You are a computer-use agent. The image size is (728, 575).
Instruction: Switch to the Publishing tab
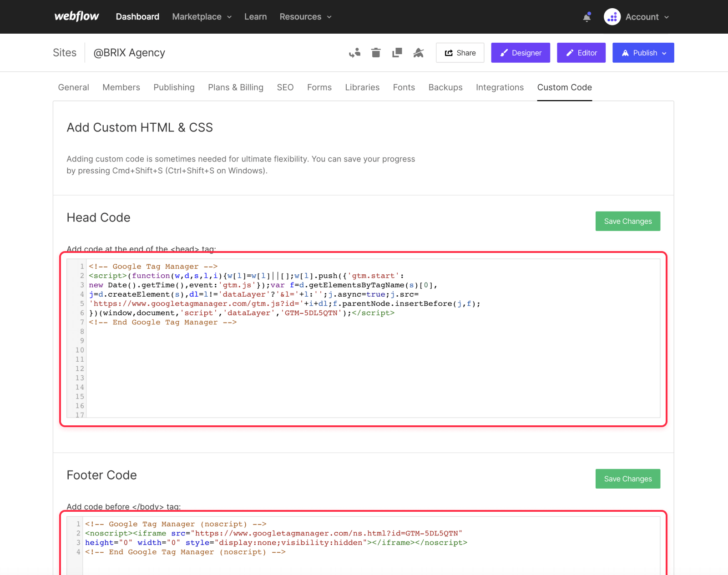[174, 87]
